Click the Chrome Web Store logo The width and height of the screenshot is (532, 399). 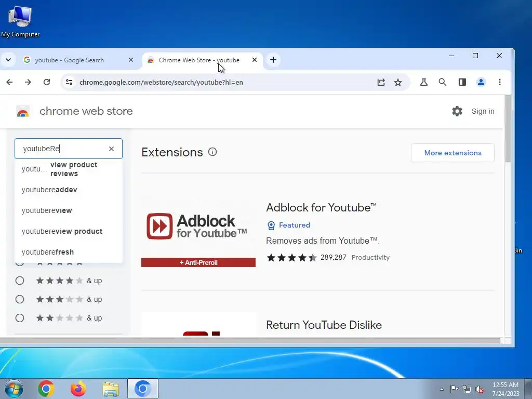tap(23, 111)
